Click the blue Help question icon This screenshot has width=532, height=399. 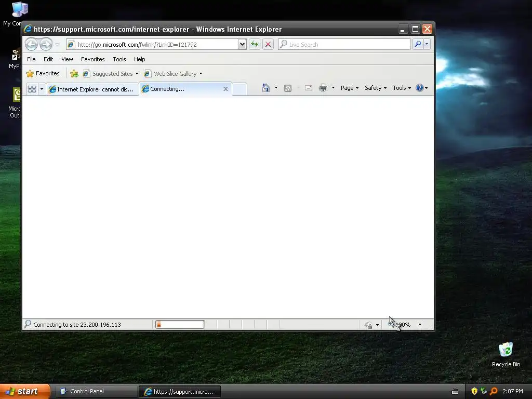pos(420,88)
